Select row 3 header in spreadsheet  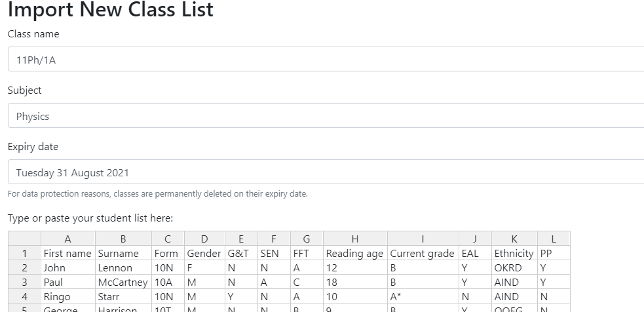[x=24, y=282]
